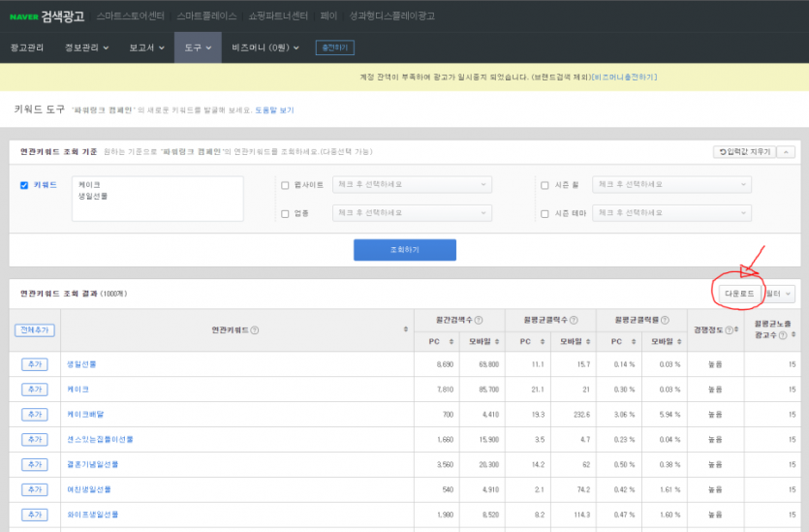Show help icon for 월평균클릭수
Image resolution: width=809 pixels, height=532 pixels.
coord(574,320)
